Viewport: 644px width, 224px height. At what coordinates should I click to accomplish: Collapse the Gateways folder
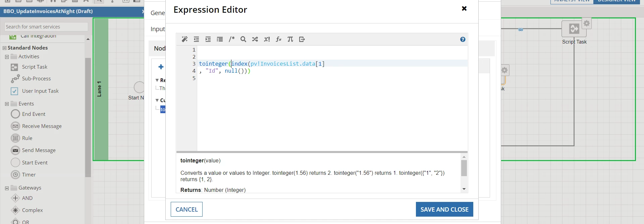[x=7, y=188]
